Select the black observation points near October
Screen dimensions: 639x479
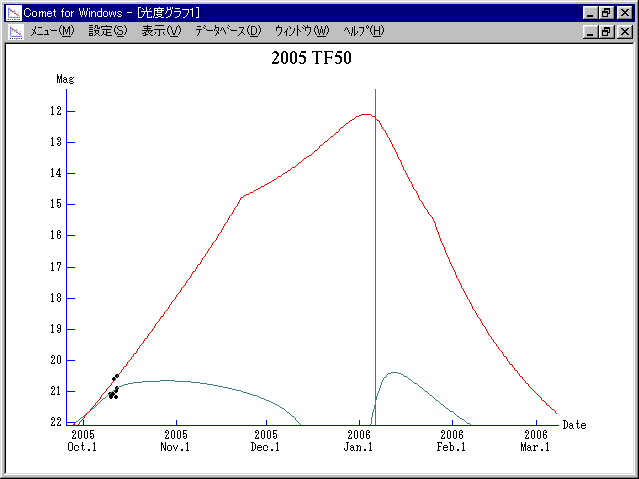coord(114,393)
